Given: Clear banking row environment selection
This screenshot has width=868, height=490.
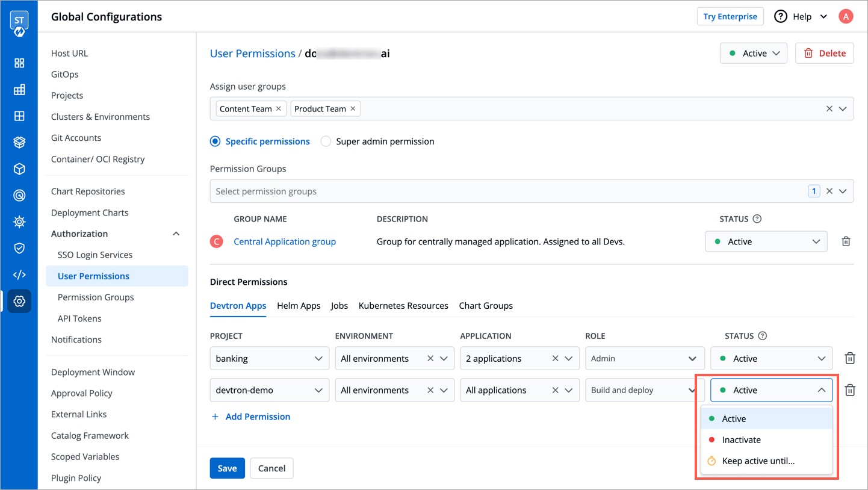Looking at the screenshot, I should (x=430, y=358).
